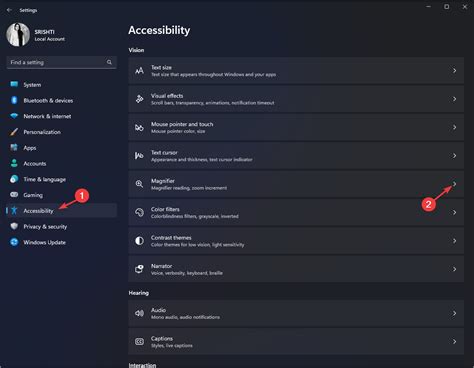Click the Accounts person icon
Viewport: 474px width, 368px height.
pyautogui.click(x=14, y=163)
